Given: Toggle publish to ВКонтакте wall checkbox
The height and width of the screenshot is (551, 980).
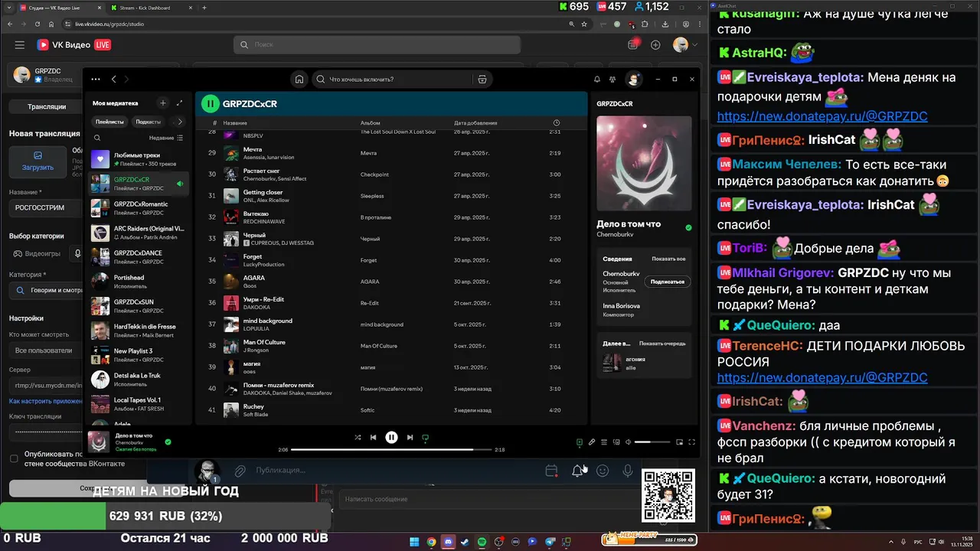Looking at the screenshot, I should click(14, 458).
